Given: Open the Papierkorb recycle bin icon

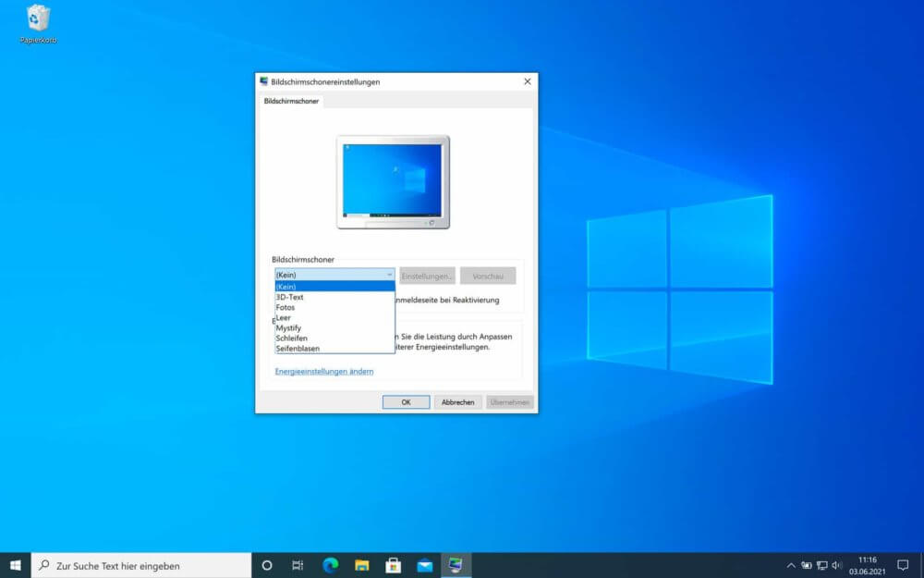Looking at the screenshot, I should pyautogui.click(x=38, y=24).
